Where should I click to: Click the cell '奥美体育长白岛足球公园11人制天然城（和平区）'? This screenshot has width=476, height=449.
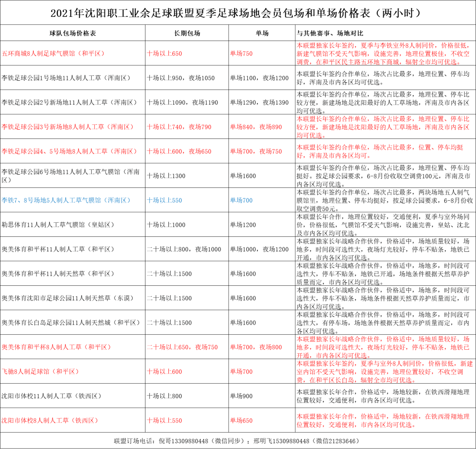pos(72,322)
